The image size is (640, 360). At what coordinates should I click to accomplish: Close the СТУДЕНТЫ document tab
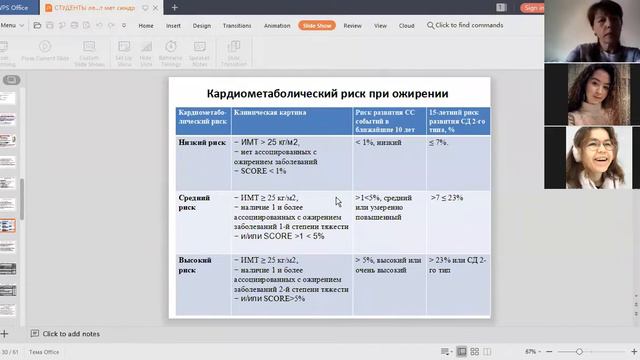156,8
